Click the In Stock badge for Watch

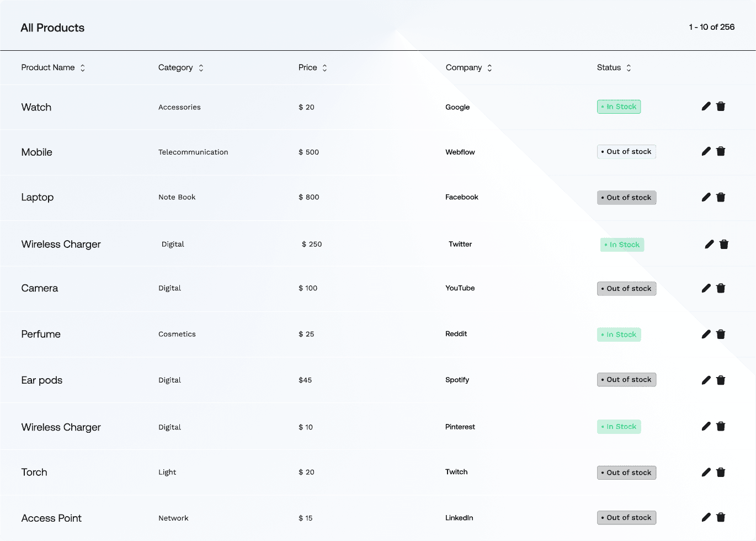(x=619, y=107)
